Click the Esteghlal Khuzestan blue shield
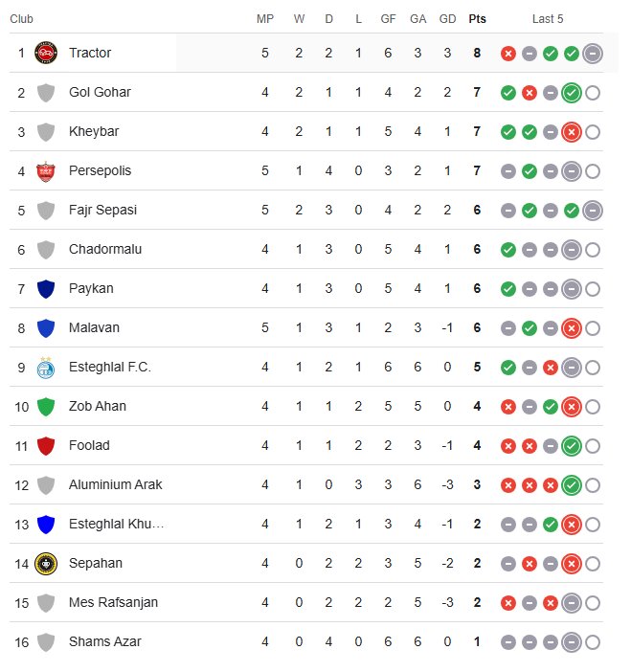 pos(45,524)
